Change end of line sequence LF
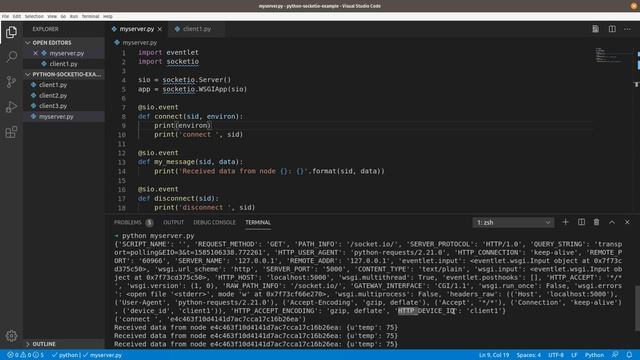This screenshot has height=360, width=640. [x=574, y=355]
